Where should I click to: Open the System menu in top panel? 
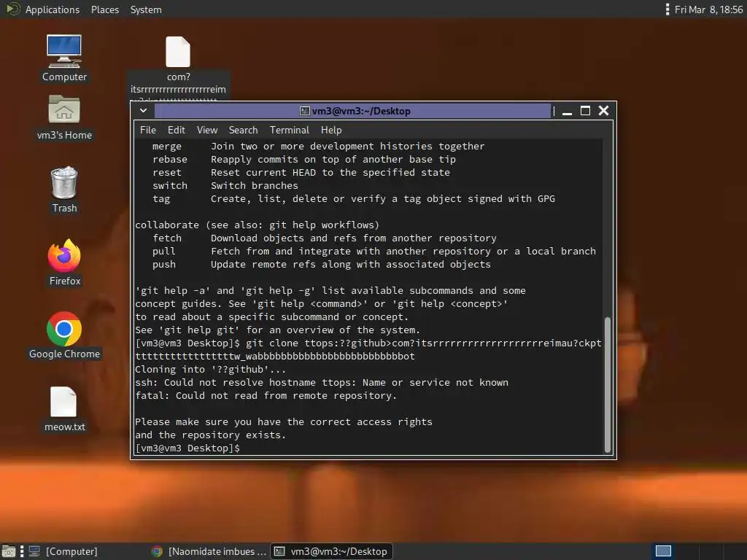[146, 9]
